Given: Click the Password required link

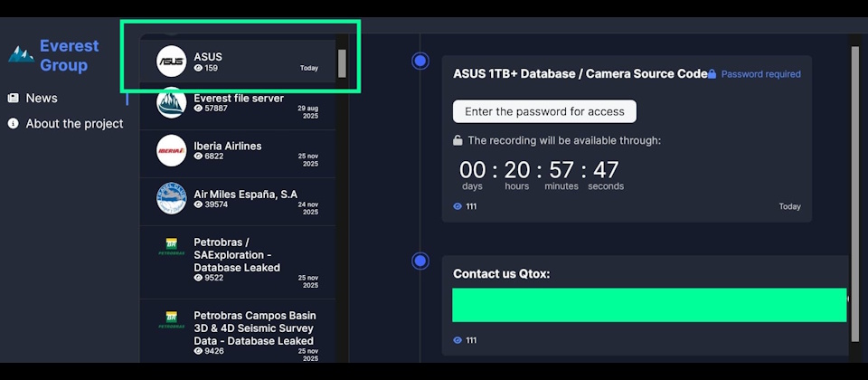Looking at the screenshot, I should tap(760, 74).
